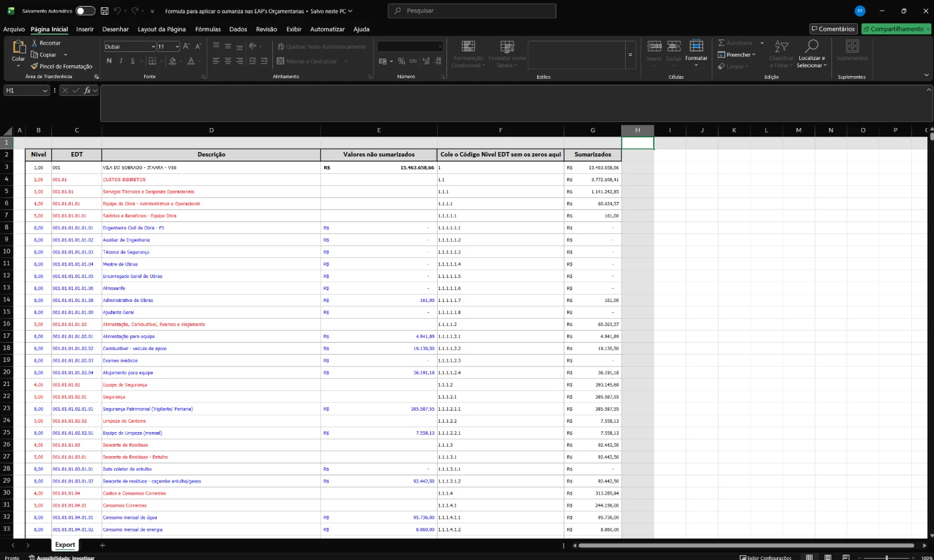Expand the font size dropdown
The image size is (934, 560).
177,47
